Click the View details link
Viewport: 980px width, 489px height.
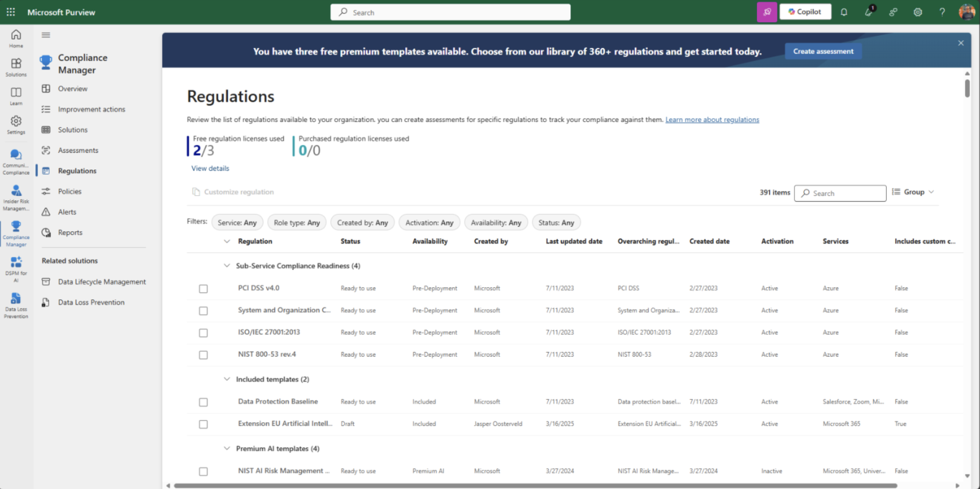210,169
